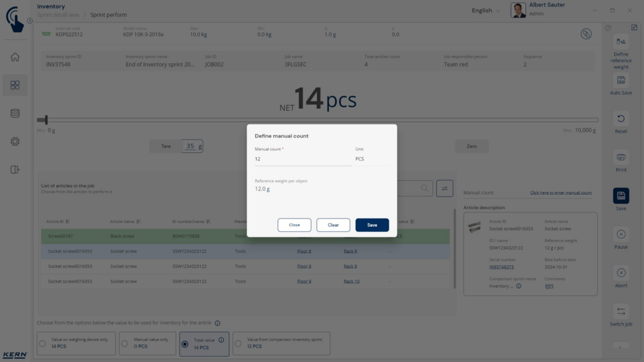
Task: Select 'Value from comparison inventory sprint' option
Action: pos(238,344)
